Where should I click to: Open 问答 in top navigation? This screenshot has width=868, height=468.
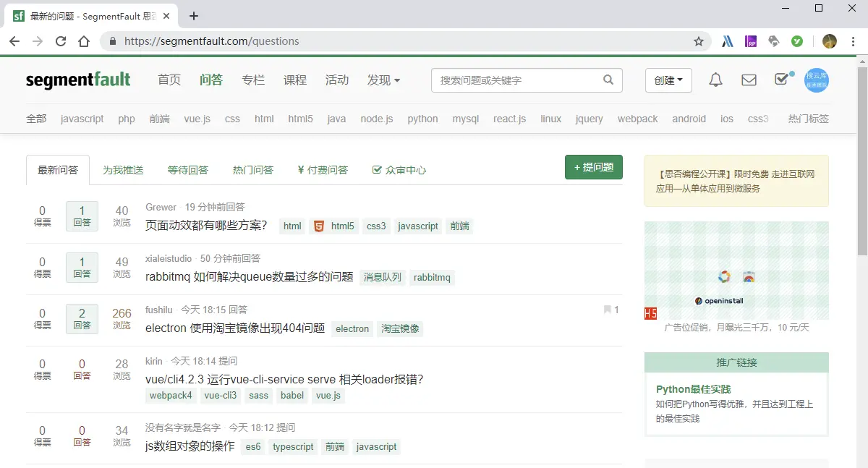point(211,80)
